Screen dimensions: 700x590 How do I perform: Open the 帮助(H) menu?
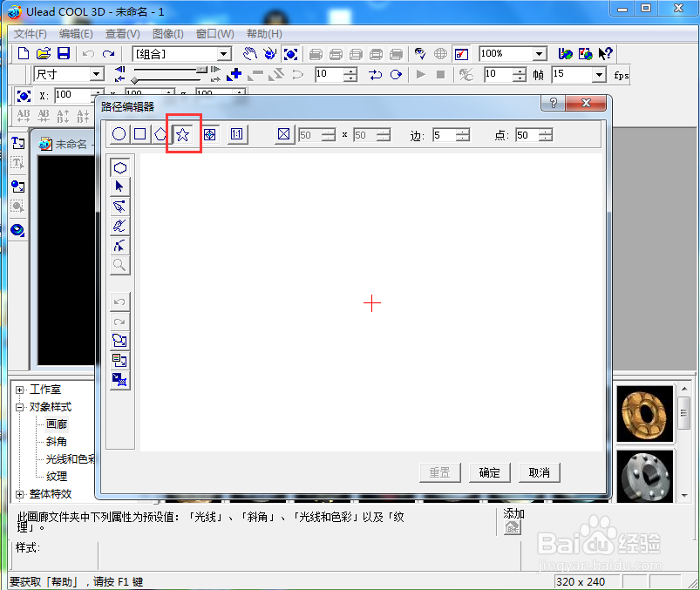(264, 34)
